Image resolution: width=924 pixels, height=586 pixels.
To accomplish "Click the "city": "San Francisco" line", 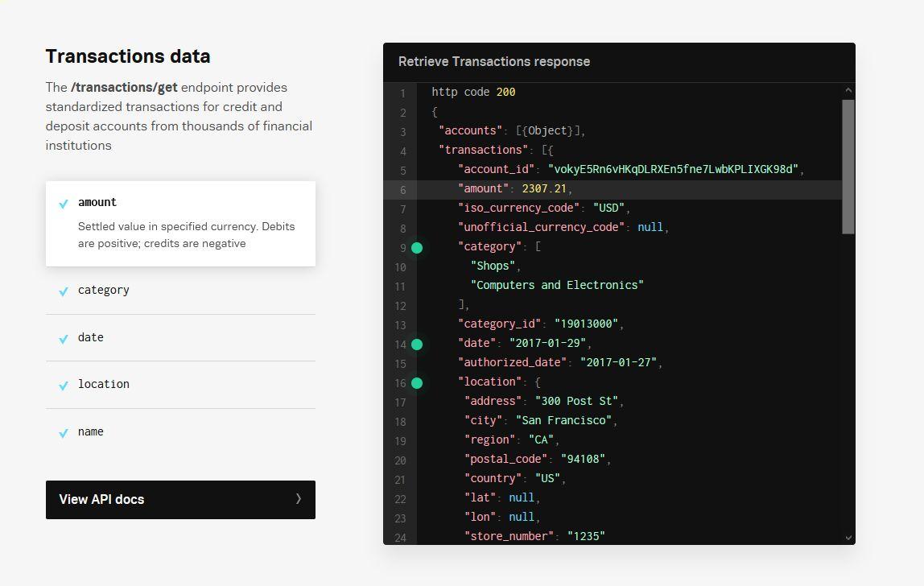I will [x=541, y=421].
